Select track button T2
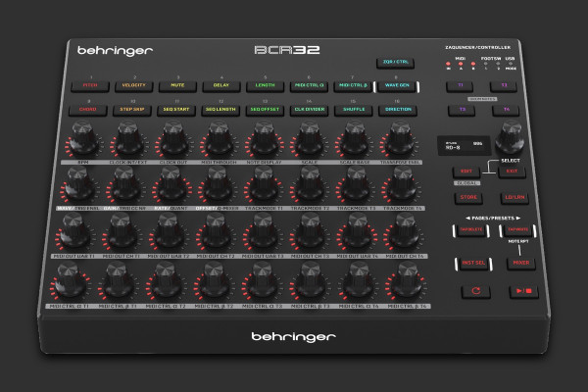Viewport: 588px width, 392px height. [504, 86]
